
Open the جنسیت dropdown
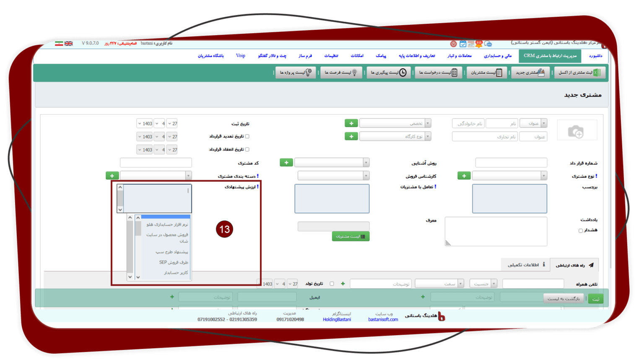pos(483,284)
